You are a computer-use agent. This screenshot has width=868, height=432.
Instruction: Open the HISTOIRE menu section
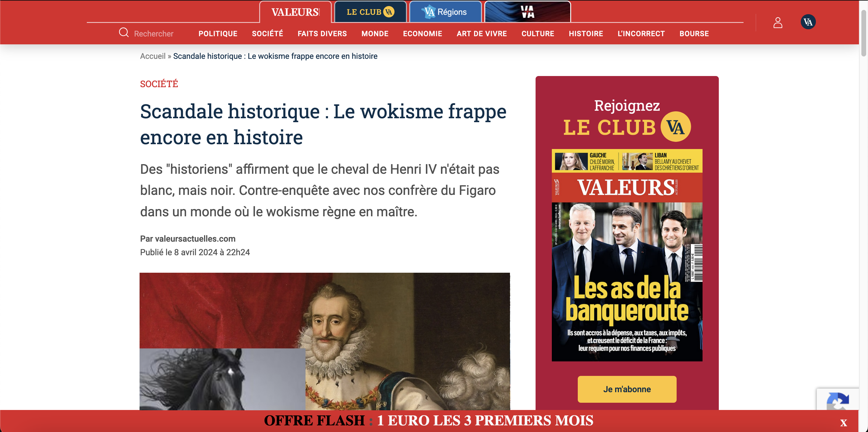[x=586, y=34]
